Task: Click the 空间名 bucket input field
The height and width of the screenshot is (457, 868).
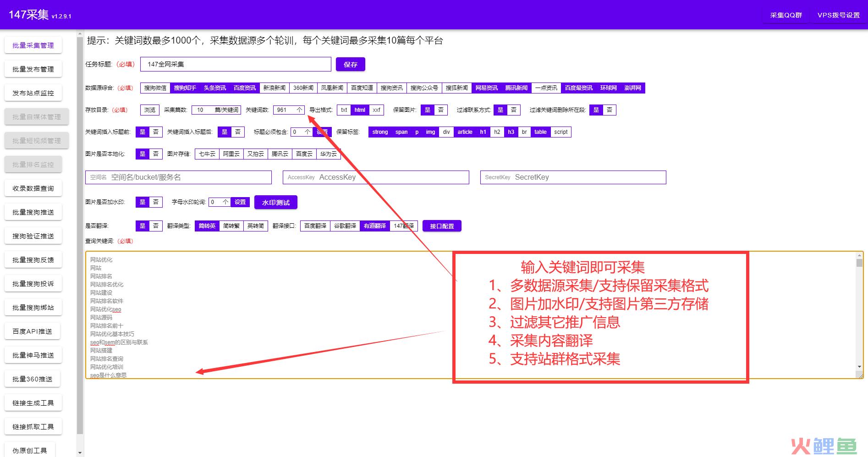Action: coord(178,177)
